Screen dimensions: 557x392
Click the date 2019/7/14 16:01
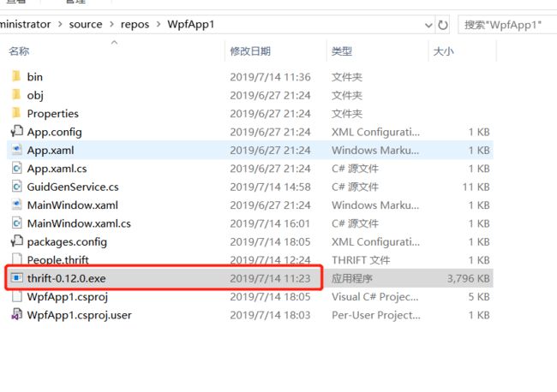click(270, 223)
